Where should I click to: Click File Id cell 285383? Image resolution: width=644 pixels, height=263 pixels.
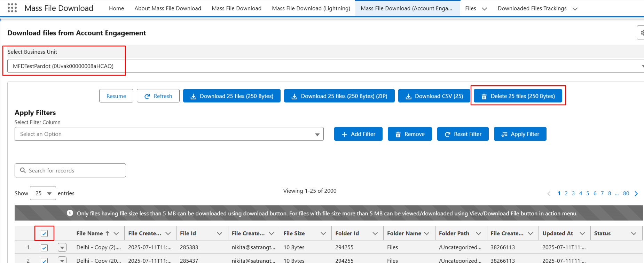pos(189,247)
